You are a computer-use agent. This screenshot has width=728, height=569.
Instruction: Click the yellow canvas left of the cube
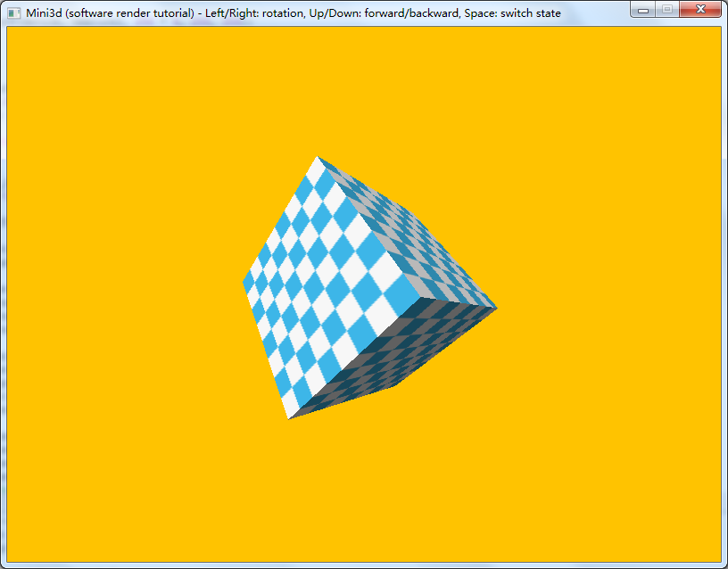point(116,294)
